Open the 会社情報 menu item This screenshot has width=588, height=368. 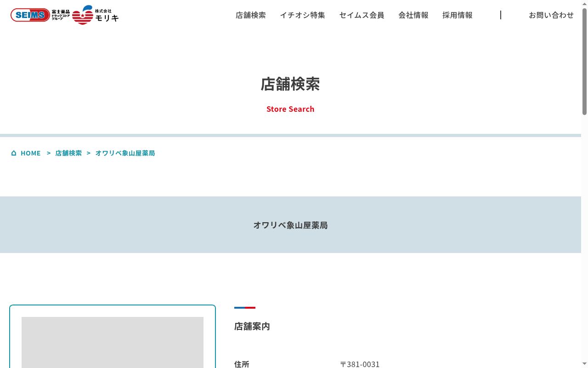click(x=413, y=15)
